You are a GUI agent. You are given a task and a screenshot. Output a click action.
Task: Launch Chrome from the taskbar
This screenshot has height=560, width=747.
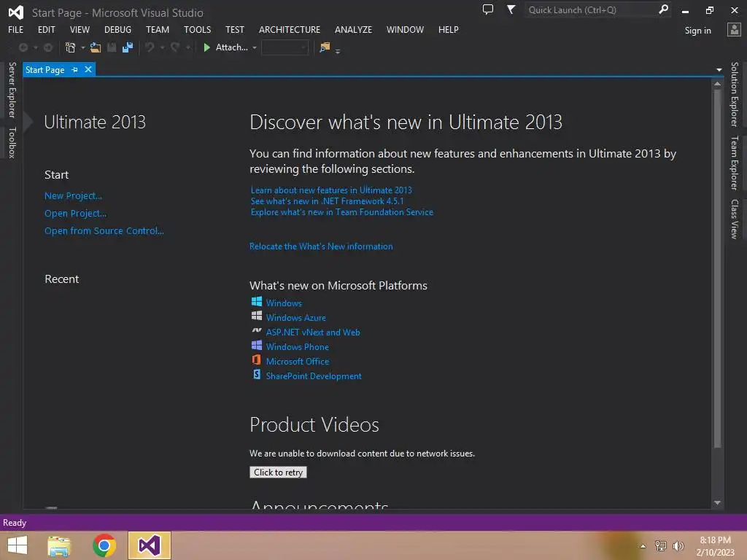point(104,545)
